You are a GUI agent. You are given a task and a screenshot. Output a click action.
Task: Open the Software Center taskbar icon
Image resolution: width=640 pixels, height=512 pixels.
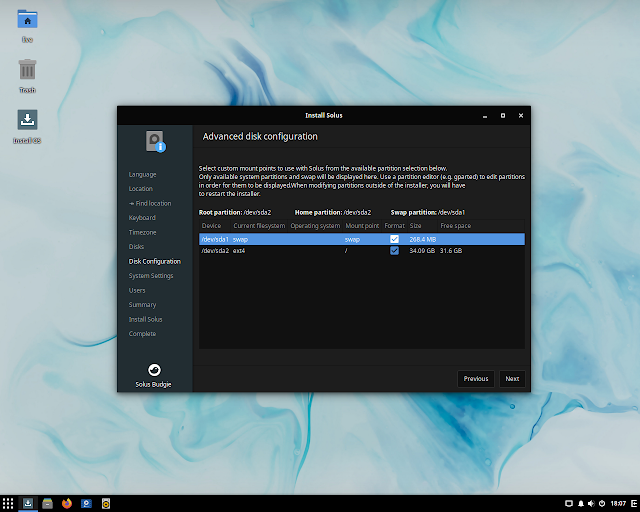pyautogui.click(x=87, y=503)
